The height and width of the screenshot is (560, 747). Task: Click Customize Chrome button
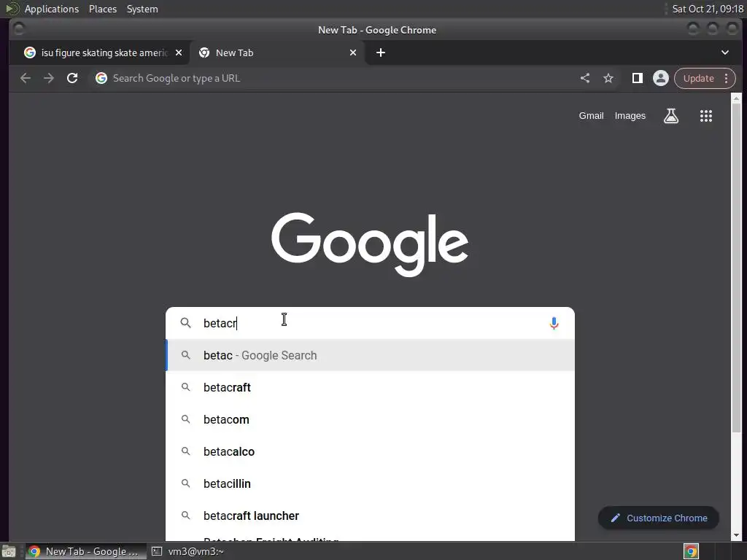[659, 518]
